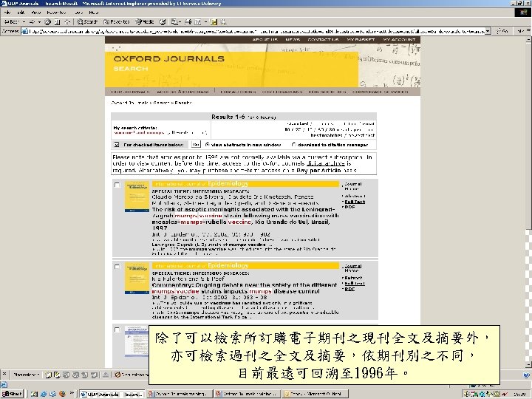Check the aseptic meningitis article checkbox
The image size is (532, 399).
point(117,185)
